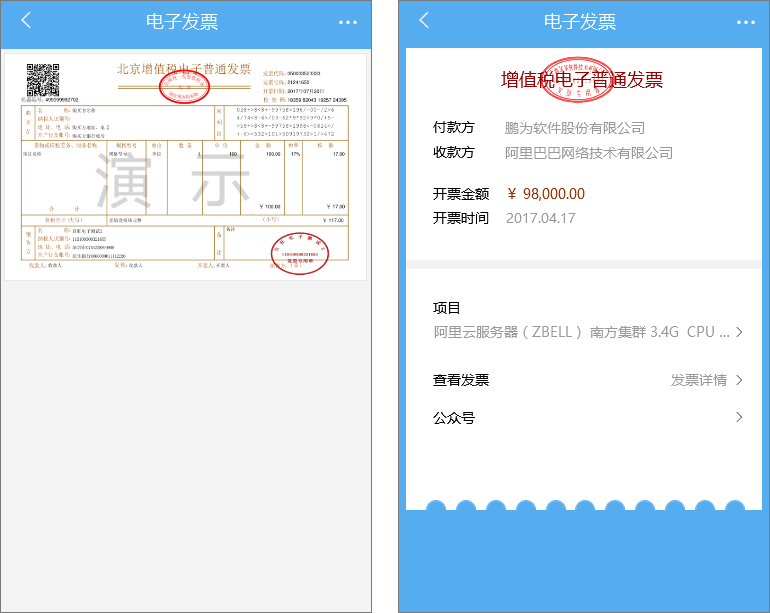Click the QR code on the invoice image

[42, 79]
